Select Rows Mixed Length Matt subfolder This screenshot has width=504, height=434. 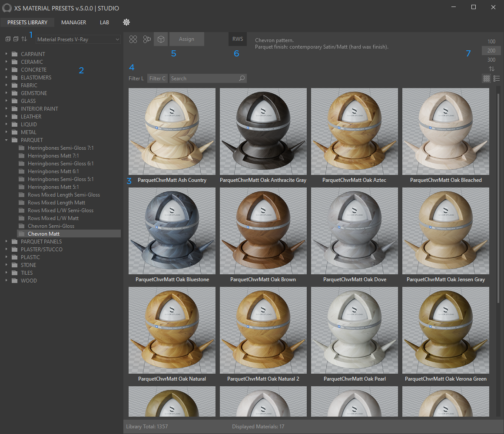pos(56,203)
